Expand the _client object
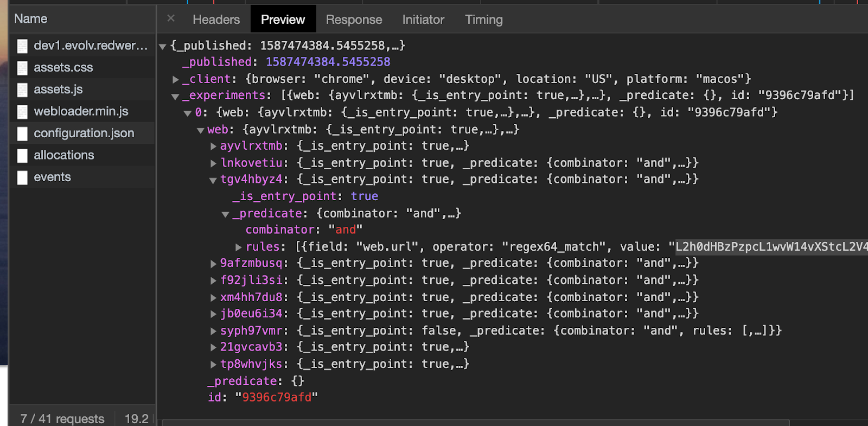 pos(175,79)
